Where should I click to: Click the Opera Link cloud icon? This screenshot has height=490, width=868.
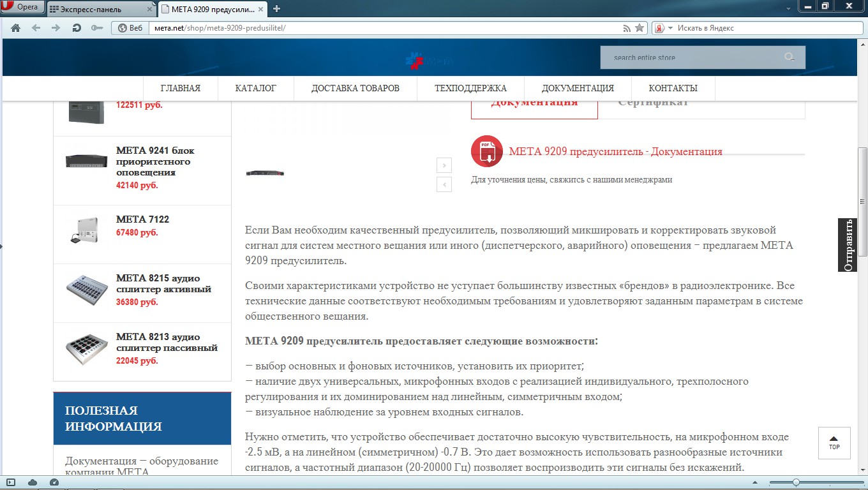pyautogui.click(x=33, y=482)
